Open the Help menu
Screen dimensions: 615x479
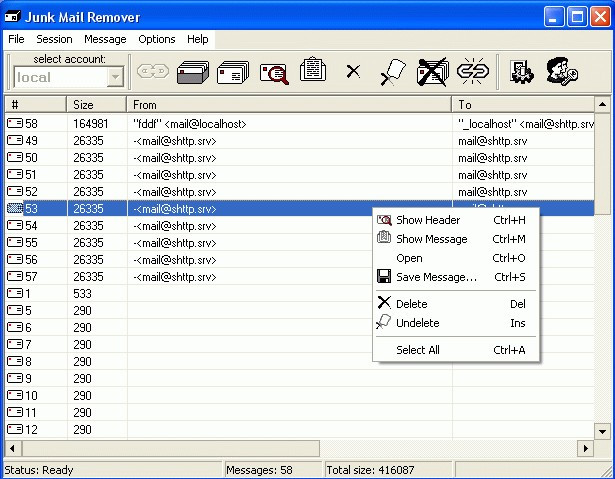point(197,39)
